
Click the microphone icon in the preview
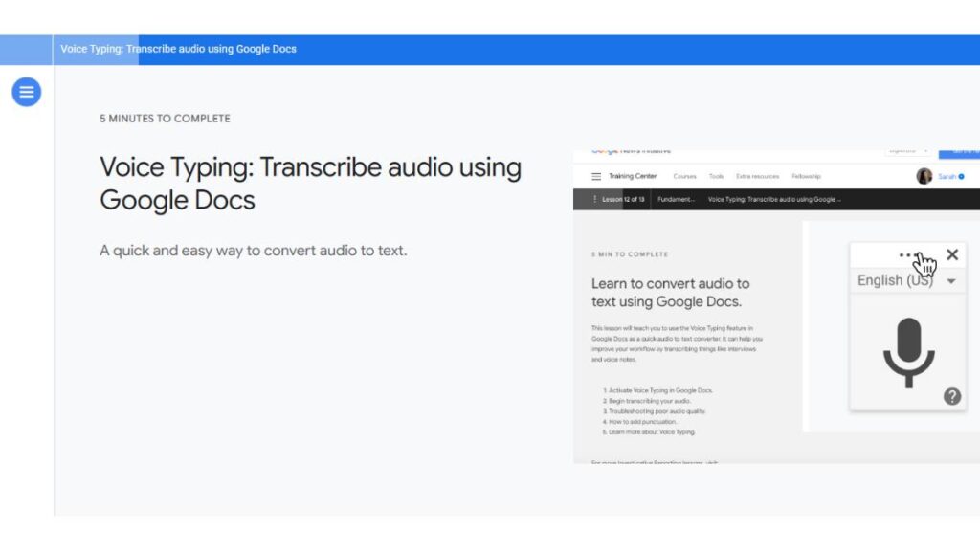(x=909, y=352)
